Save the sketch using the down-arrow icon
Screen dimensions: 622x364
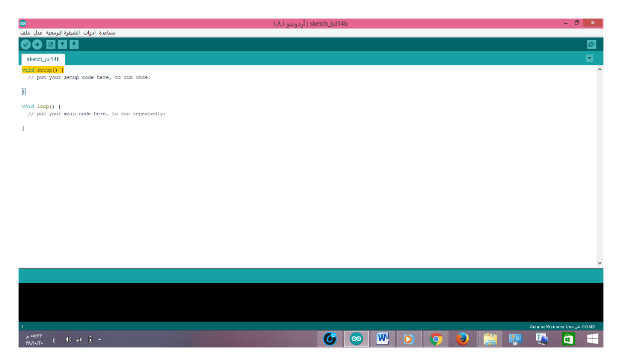74,45
